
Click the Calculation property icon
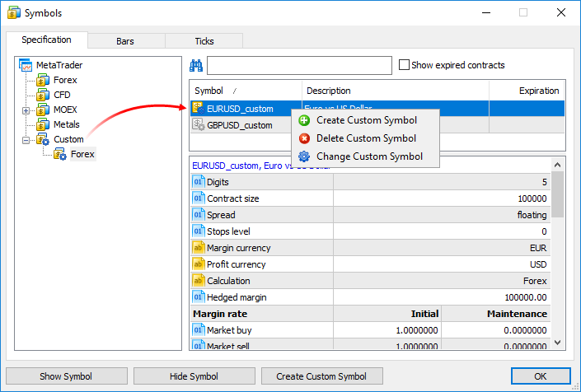tap(199, 281)
